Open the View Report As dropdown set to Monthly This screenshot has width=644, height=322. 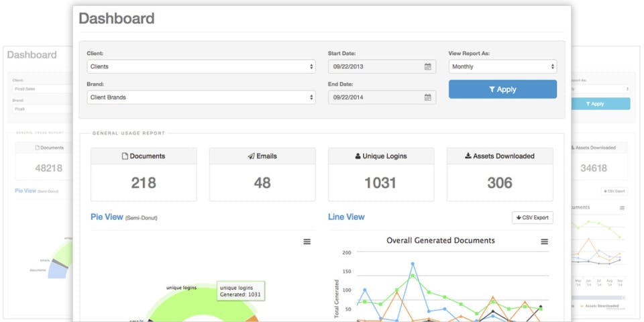tap(502, 66)
